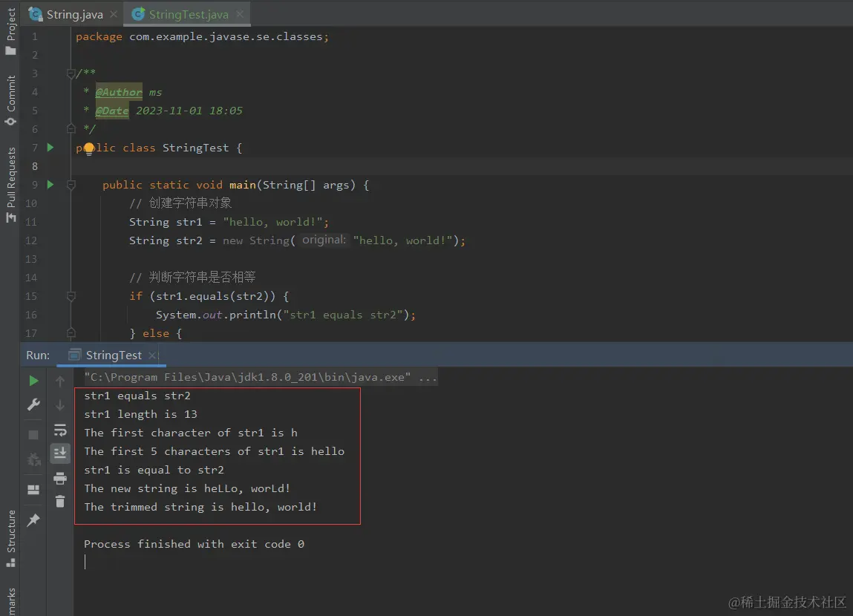Run StringTest class from gutter arrow on line 7
This screenshot has width=853, height=616.
[x=50, y=148]
